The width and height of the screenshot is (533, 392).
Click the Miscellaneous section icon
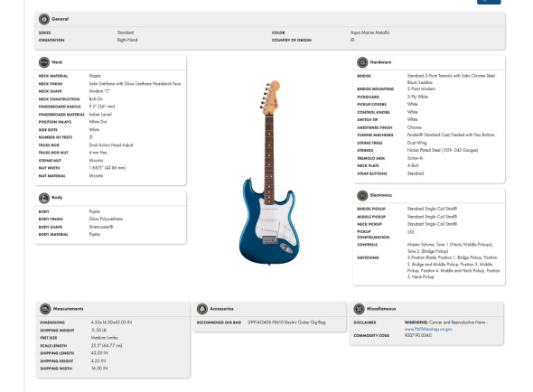click(x=359, y=309)
